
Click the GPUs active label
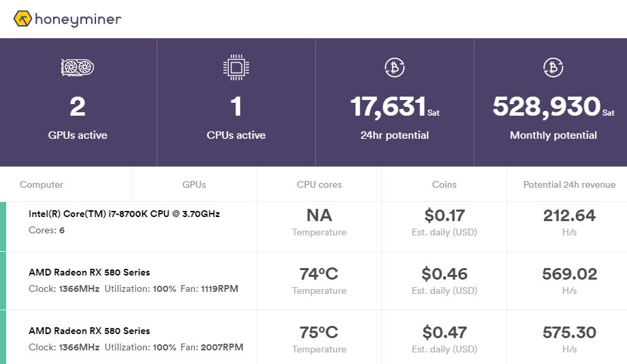tap(78, 135)
